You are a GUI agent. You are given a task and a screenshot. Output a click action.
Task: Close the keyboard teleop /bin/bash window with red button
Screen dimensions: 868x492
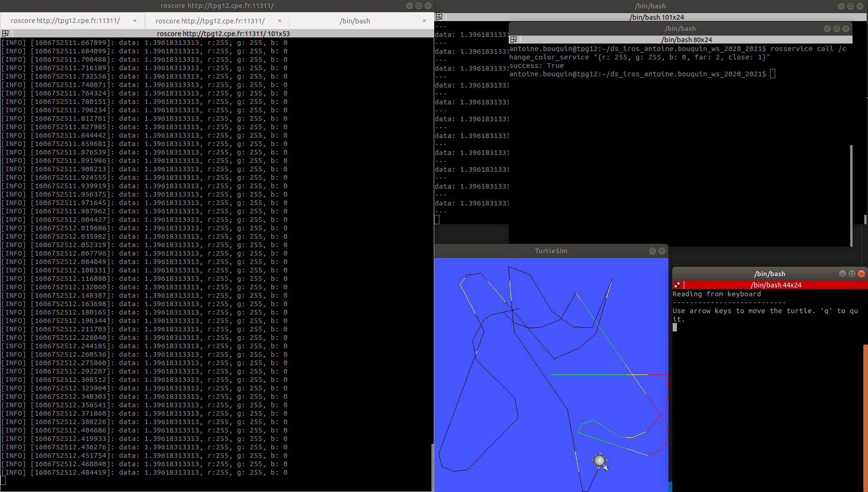pos(861,274)
